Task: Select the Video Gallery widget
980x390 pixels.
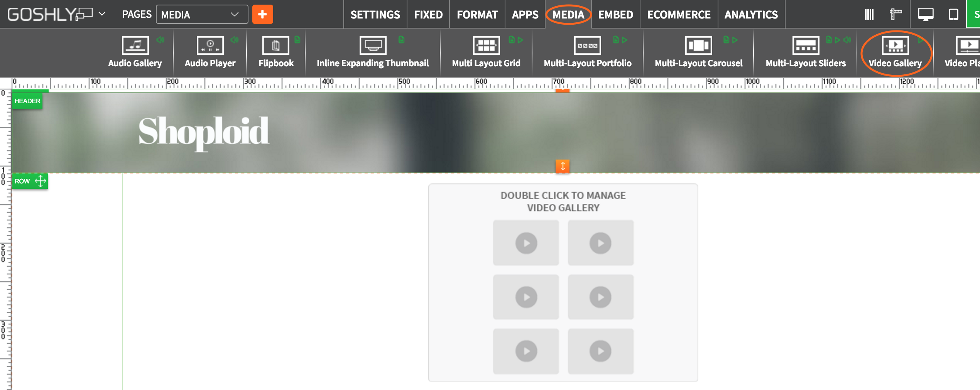Action: pyautogui.click(x=895, y=52)
